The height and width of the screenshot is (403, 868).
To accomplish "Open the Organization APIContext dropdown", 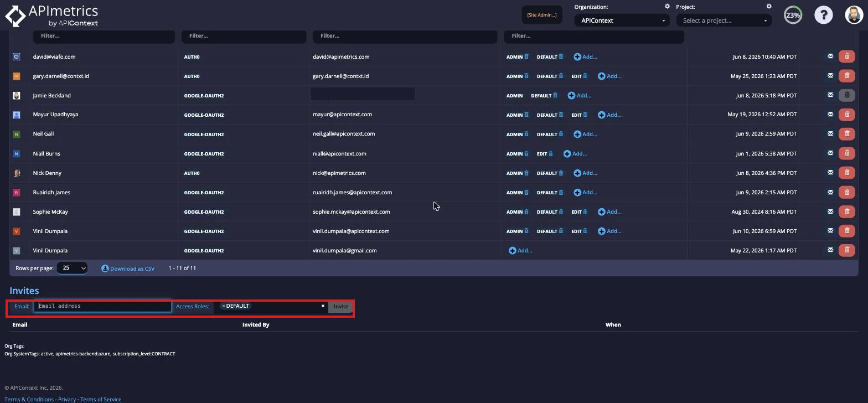I will pos(622,20).
